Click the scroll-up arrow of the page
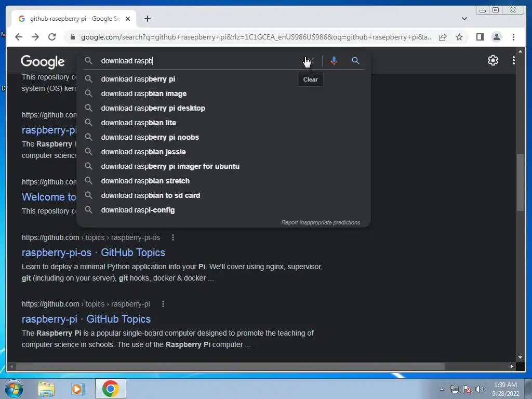The image size is (532, 399). point(520,51)
